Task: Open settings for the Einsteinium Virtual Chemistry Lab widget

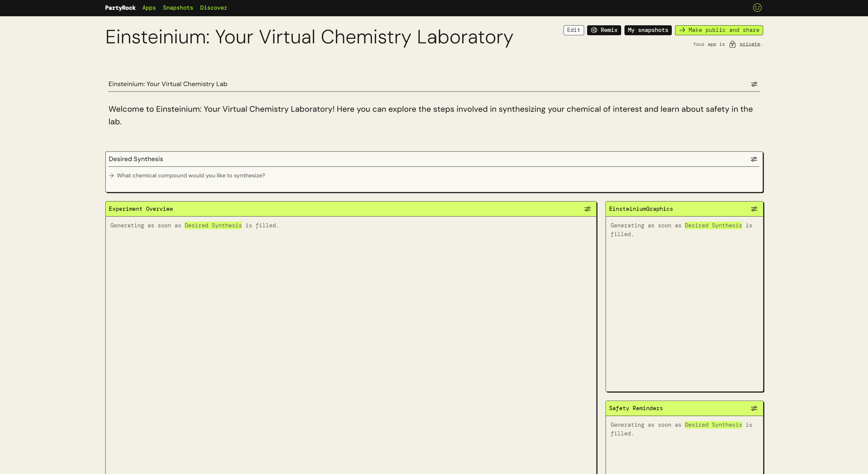Action: click(754, 84)
